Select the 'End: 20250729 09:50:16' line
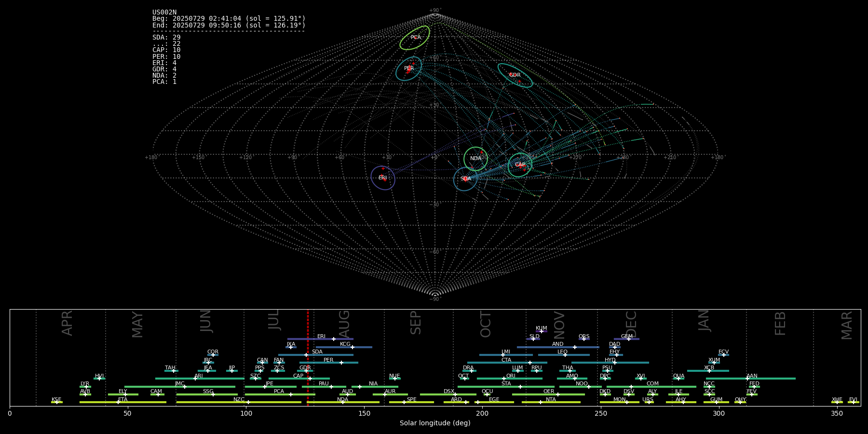The image size is (868, 434). coord(229,25)
